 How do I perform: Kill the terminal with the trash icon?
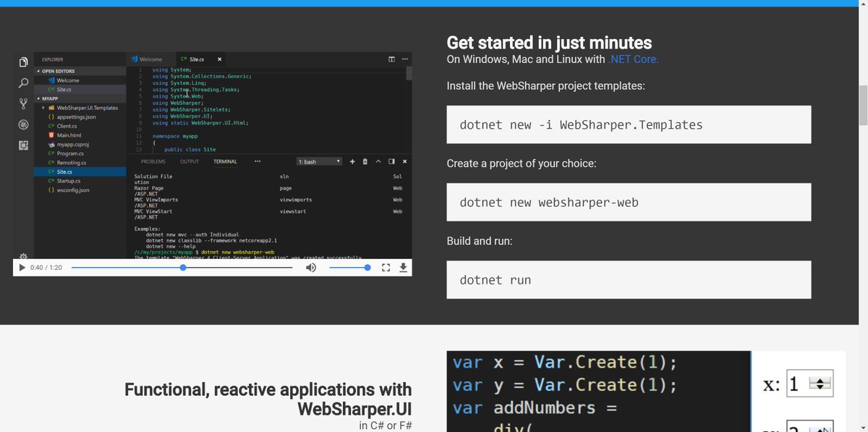coord(365,161)
